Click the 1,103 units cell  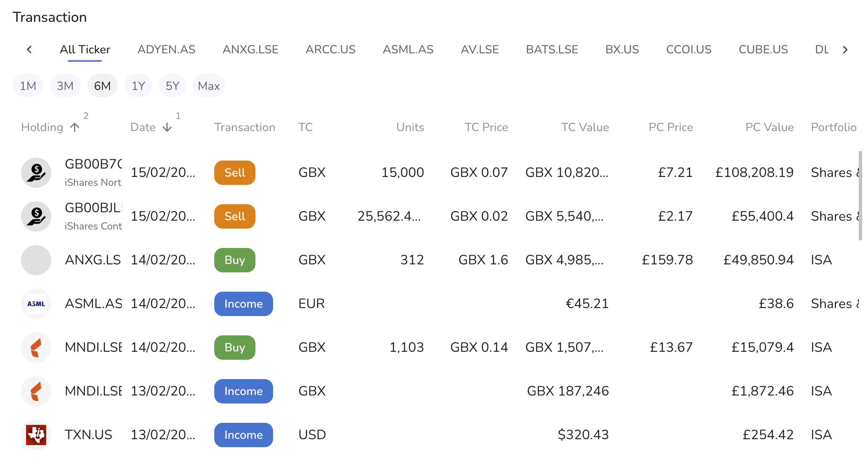pos(407,348)
